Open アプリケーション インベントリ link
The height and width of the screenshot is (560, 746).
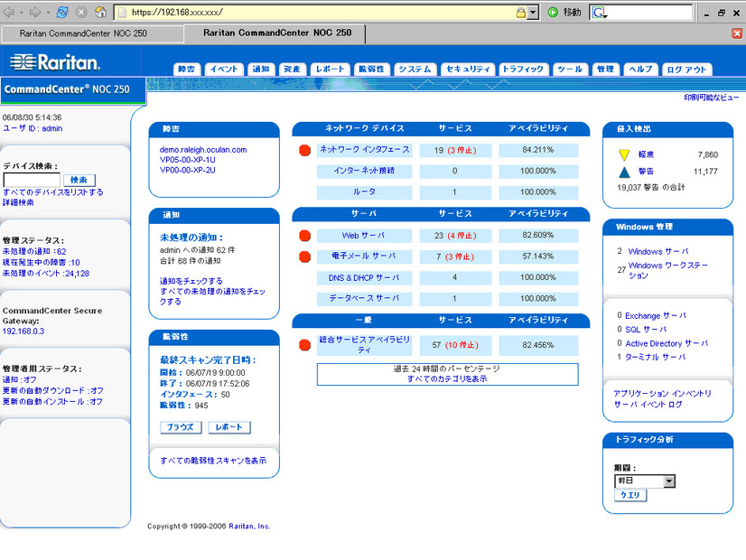[662, 394]
